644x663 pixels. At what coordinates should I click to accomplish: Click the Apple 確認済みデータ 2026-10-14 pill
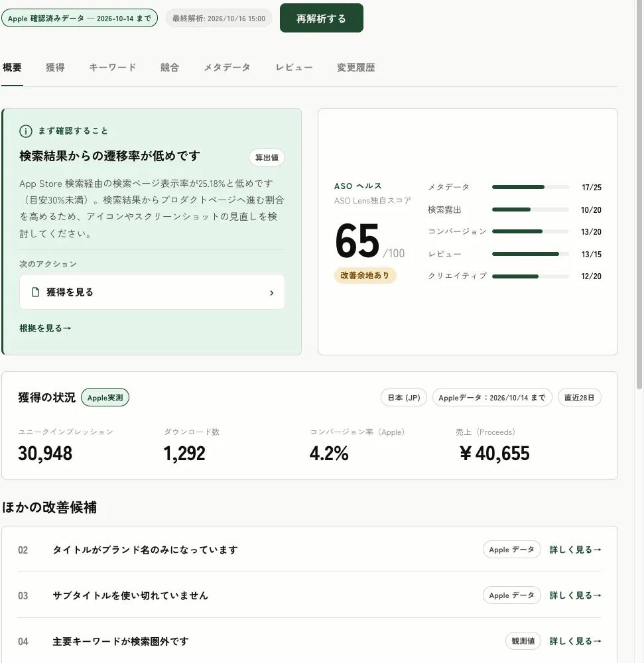click(x=80, y=18)
